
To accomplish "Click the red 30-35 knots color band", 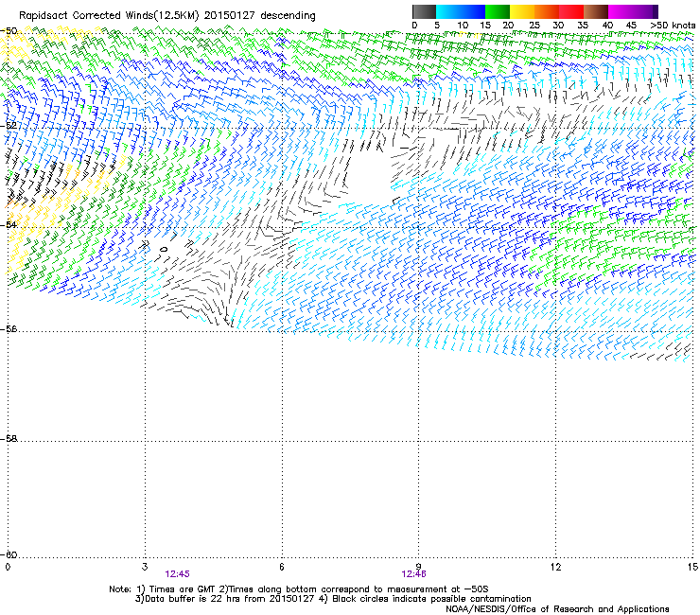I will (x=571, y=11).
